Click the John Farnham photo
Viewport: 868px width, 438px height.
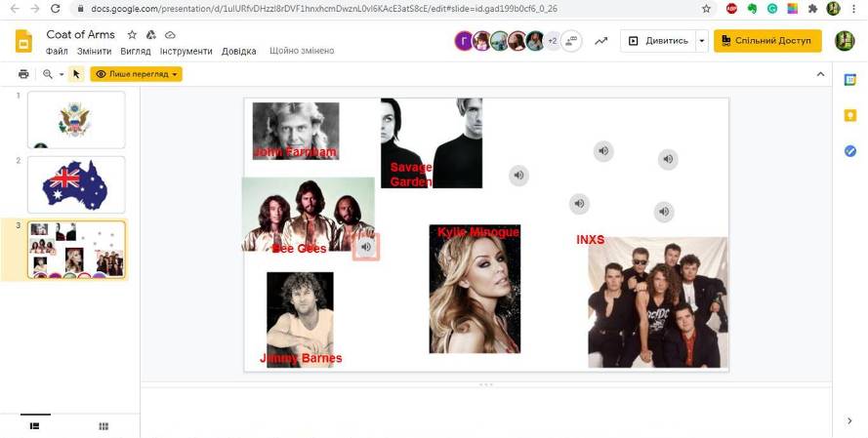296,131
